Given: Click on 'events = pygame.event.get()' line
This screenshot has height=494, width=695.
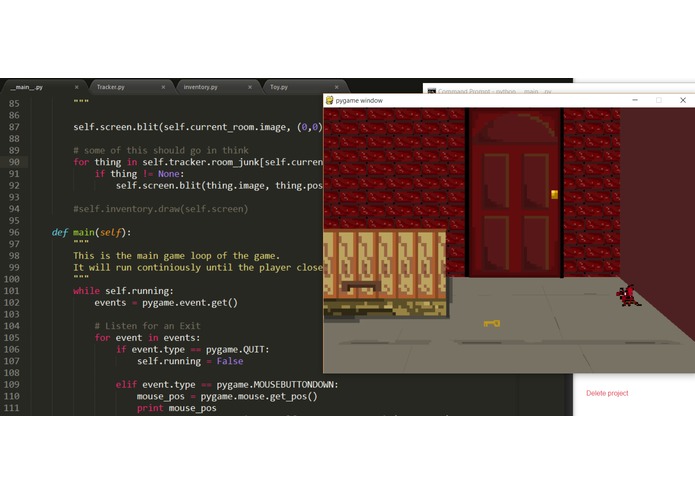Looking at the screenshot, I should coord(166,303).
